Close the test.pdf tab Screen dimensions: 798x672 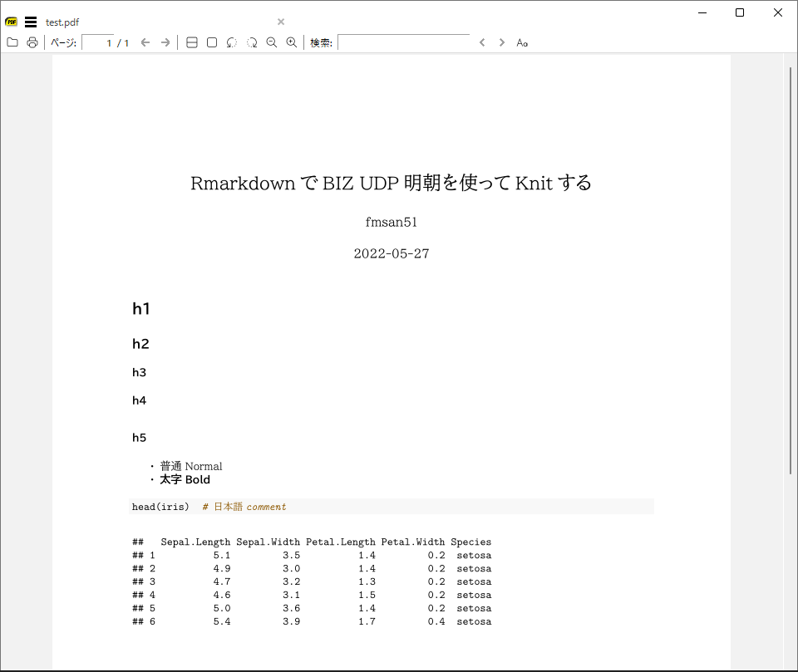[x=281, y=22]
